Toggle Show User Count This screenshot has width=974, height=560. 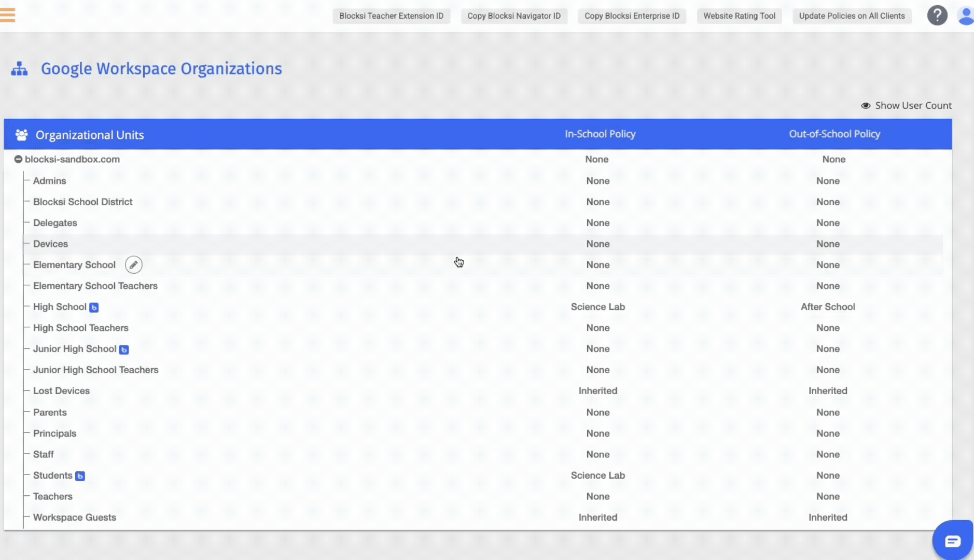click(906, 105)
